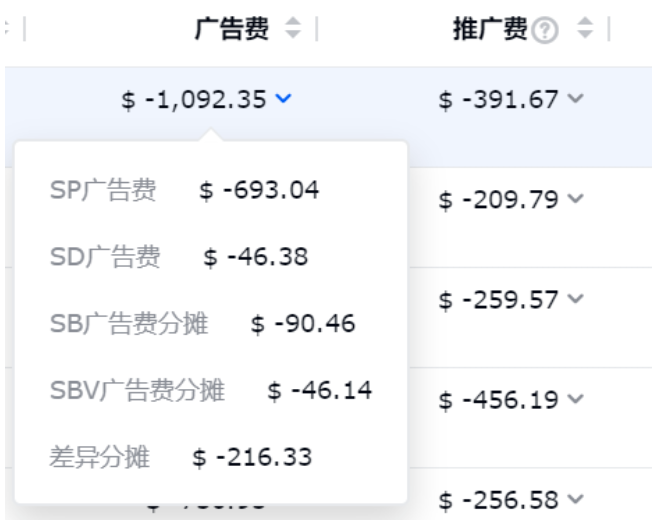660x525 pixels.
Task: Expand the $ -391.67 breakdown chevron
Action: (x=575, y=98)
